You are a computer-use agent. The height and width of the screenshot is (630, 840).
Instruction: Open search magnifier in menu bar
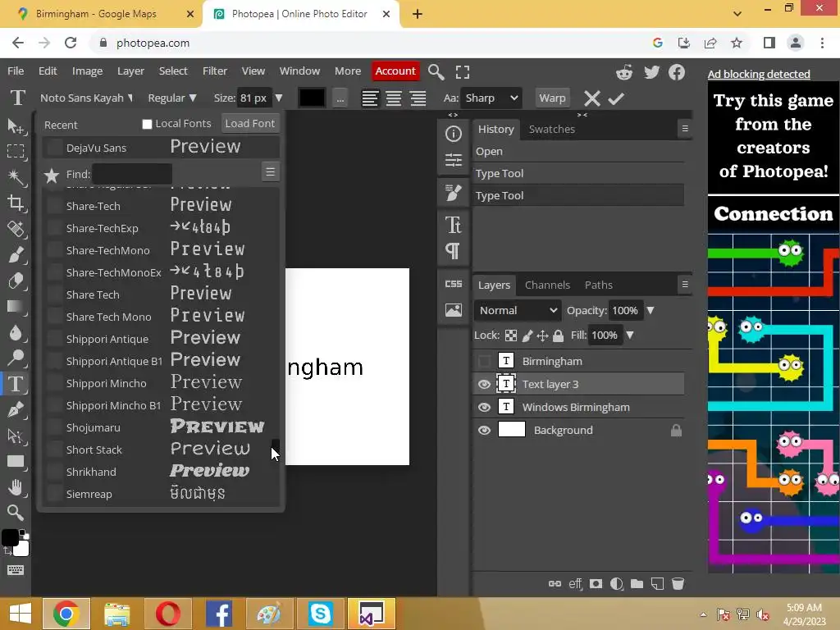pos(436,72)
